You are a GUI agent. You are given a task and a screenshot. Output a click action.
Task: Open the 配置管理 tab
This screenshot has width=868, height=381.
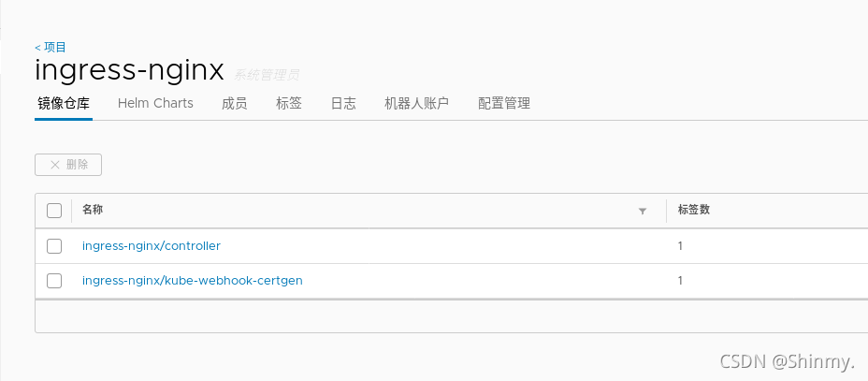(504, 103)
